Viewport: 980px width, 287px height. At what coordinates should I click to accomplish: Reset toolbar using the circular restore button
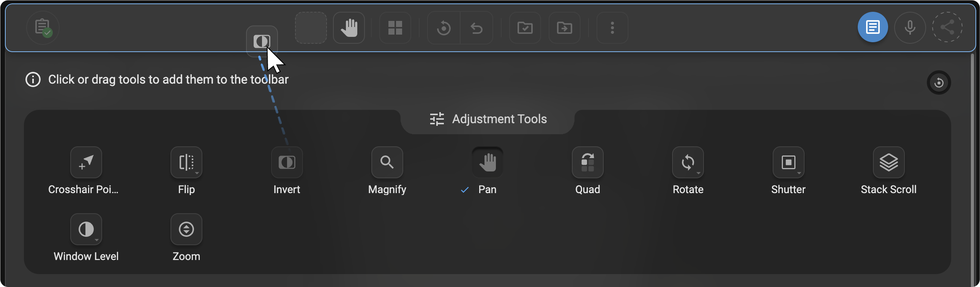click(x=939, y=82)
